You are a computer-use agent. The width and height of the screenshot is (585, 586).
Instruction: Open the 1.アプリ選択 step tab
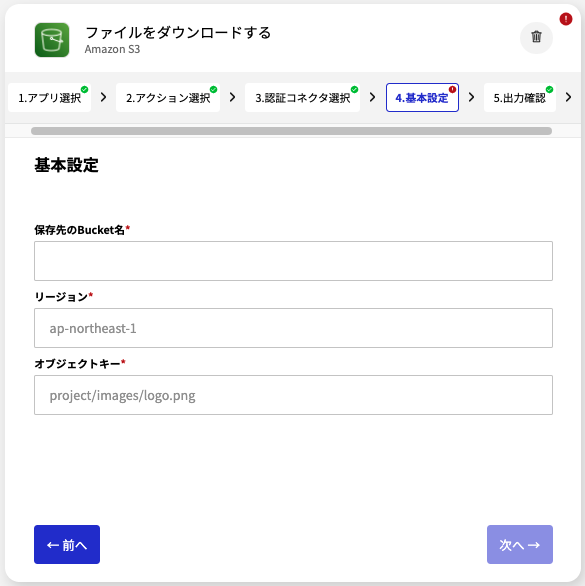pyautogui.click(x=49, y=98)
